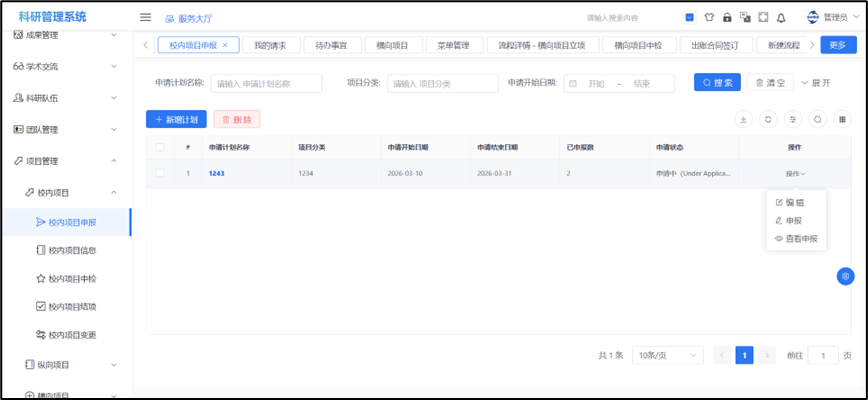
Task: Open the 管理员 user dropdown
Action: point(828,17)
